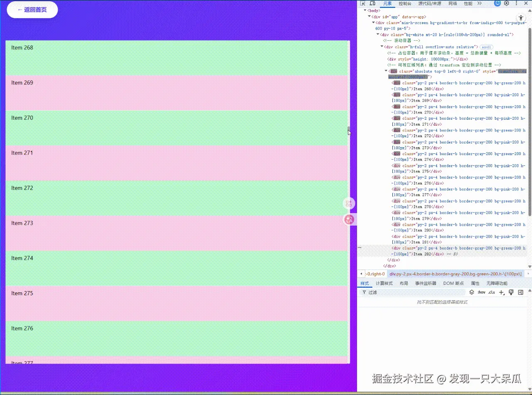Click the 返回首页 button
Screen dimensions: 532x395
32,9
